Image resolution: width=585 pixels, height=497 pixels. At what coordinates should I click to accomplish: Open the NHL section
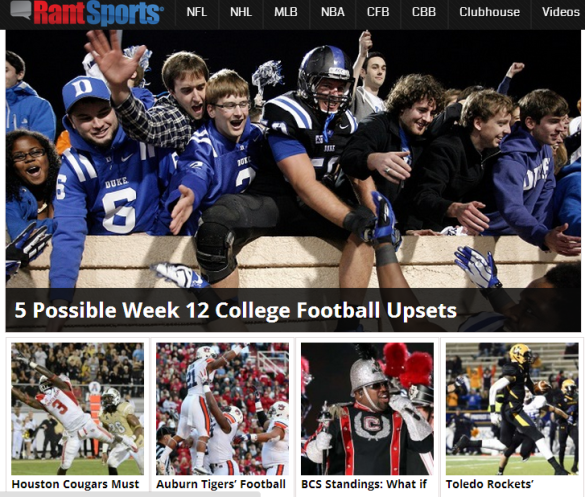(x=241, y=12)
